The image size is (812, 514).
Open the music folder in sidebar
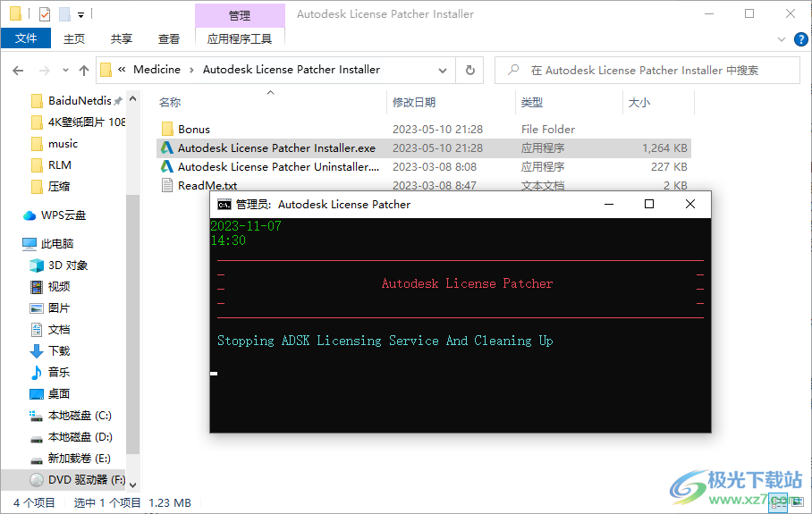coord(63,143)
